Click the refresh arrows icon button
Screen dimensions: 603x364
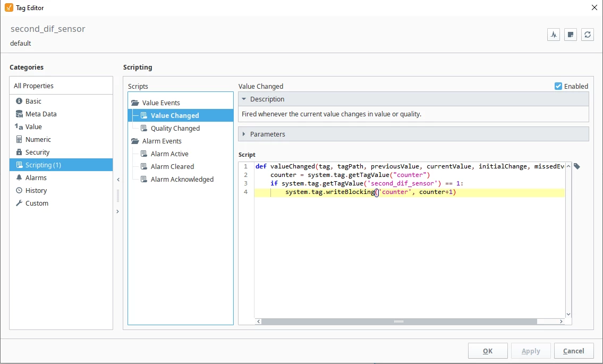click(587, 35)
